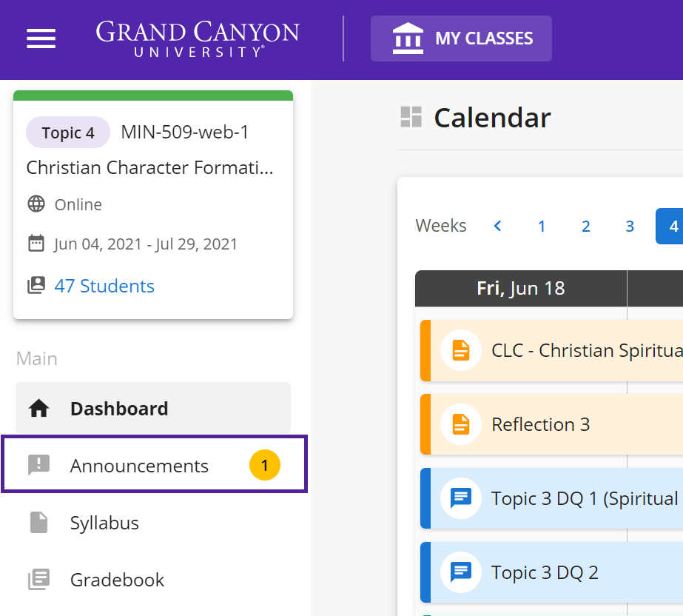Click blue chat icon for Topic 3 DQ 1
683x616 pixels.
pyautogui.click(x=461, y=498)
